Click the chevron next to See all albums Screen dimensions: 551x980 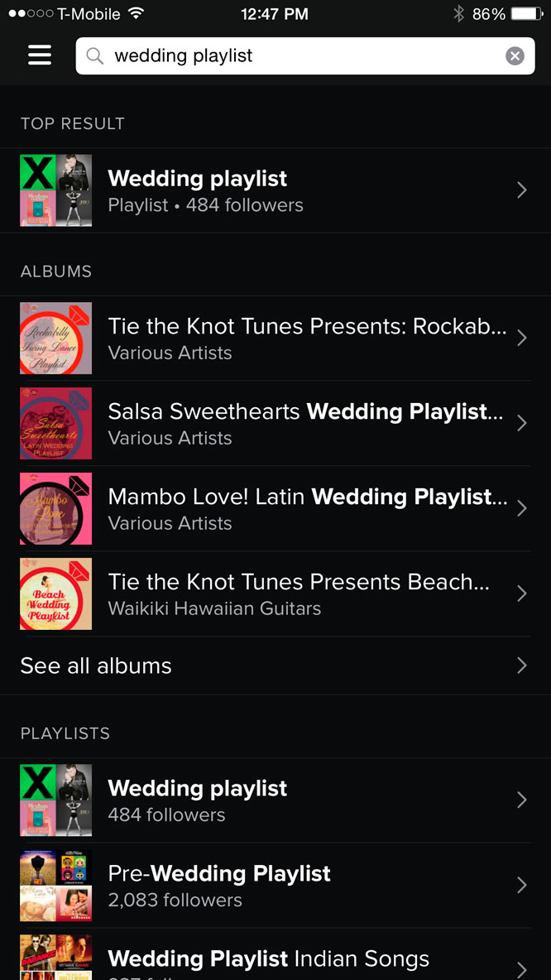tap(522, 665)
